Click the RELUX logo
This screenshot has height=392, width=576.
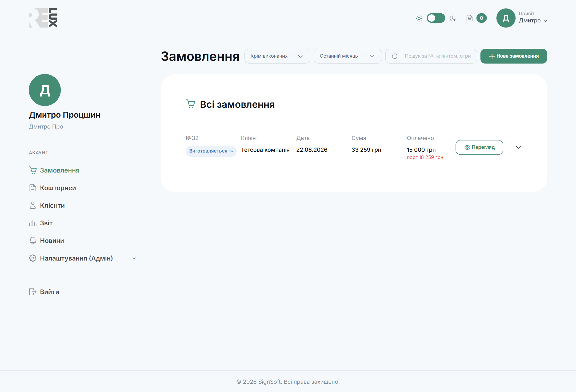[43, 18]
